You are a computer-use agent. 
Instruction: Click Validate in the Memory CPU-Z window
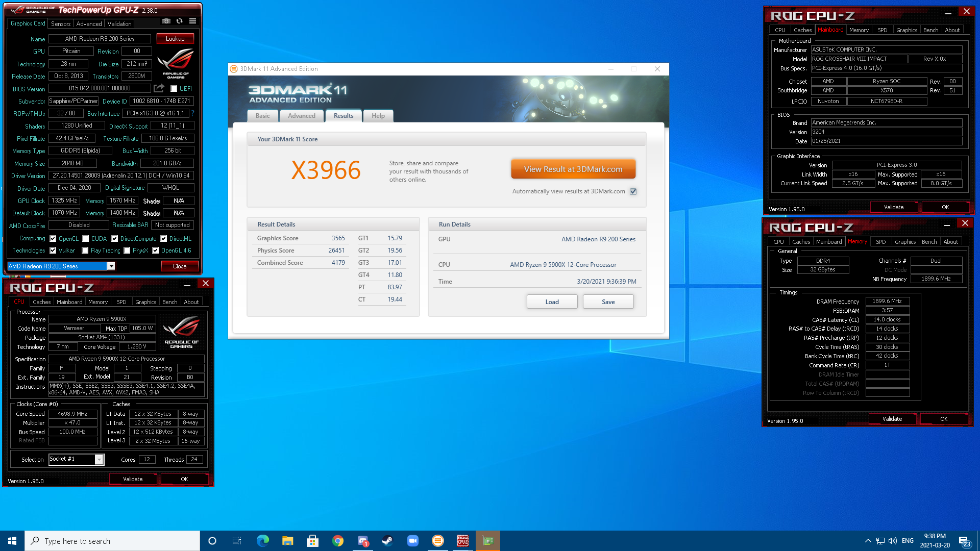[892, 419]
